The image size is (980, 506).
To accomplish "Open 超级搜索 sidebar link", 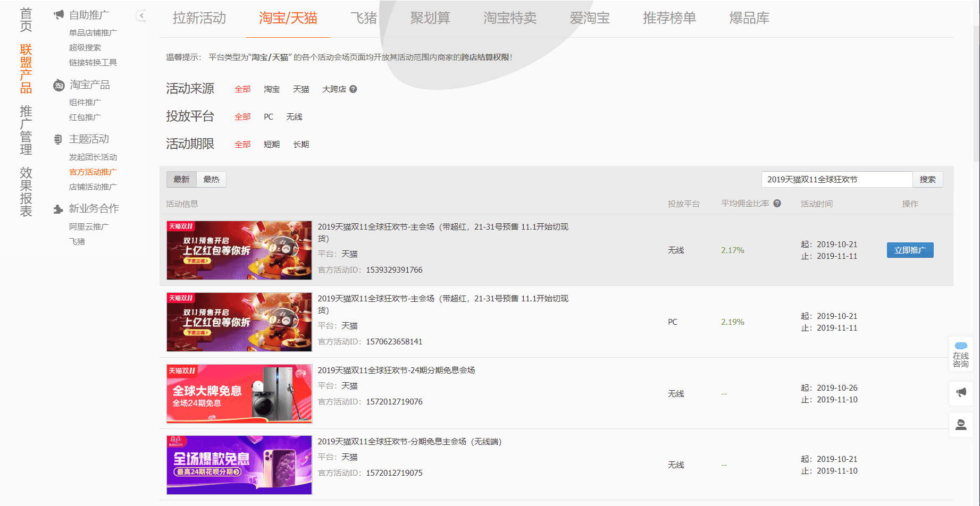I will pyautogui.click(x=85, y=48).
